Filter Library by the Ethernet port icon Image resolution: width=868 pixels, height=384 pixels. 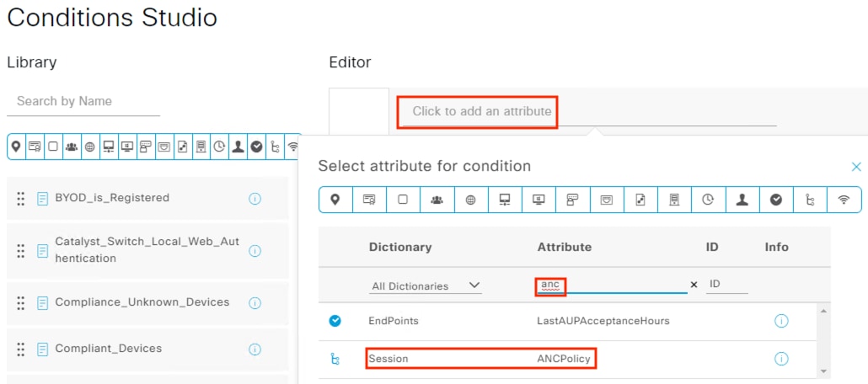coord(163,147)
